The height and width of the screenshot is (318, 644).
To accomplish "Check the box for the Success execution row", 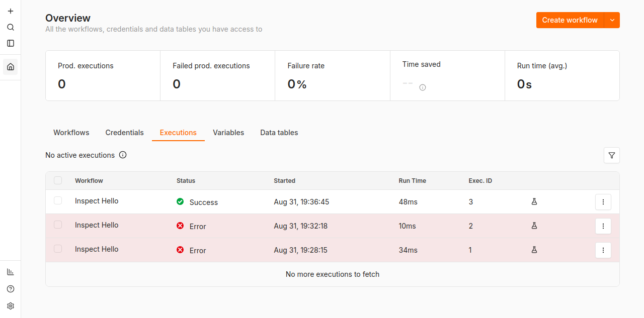I will pos(58,200).
